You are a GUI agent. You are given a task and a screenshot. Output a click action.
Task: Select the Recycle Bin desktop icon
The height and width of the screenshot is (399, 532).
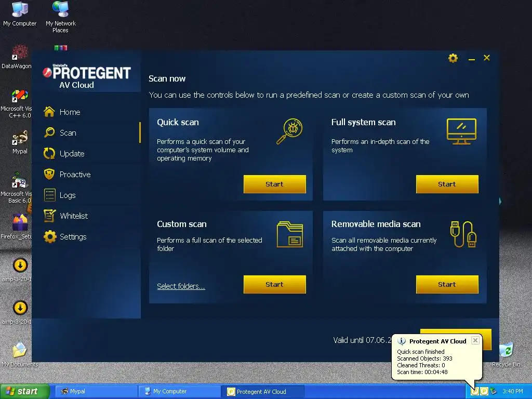506,354
